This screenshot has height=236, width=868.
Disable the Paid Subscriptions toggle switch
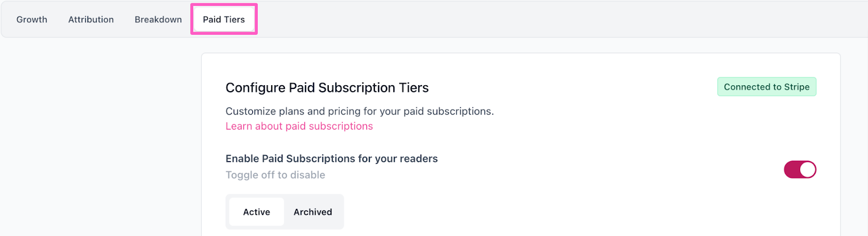800,170
